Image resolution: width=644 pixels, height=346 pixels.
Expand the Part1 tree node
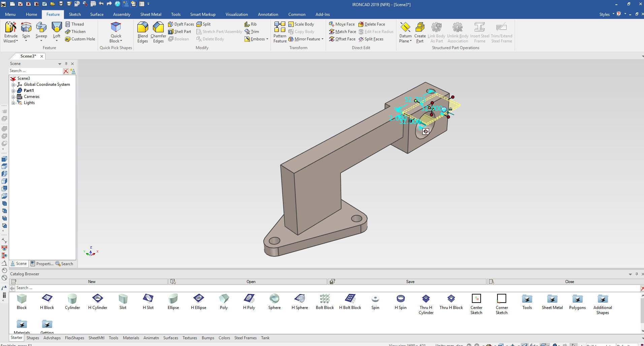[13, 91]
